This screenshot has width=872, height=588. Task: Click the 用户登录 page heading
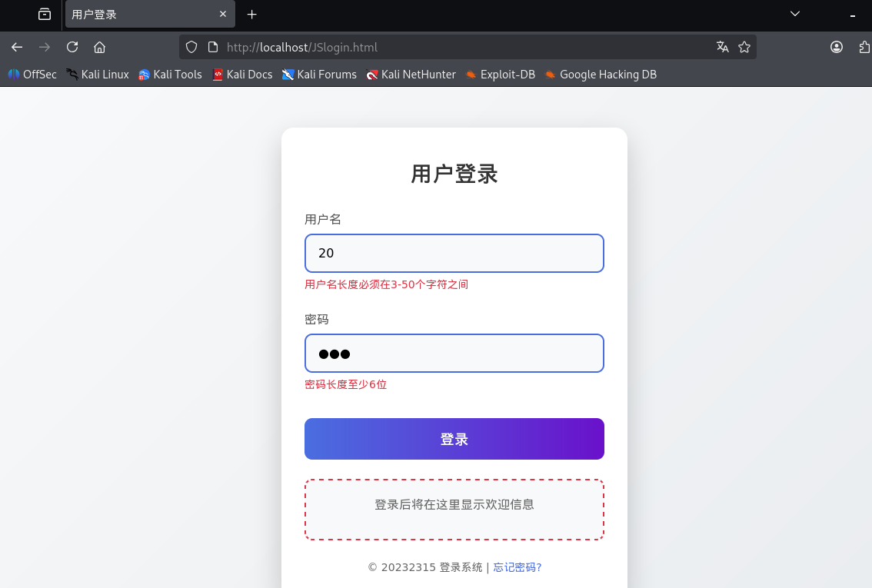click(454, 174)
